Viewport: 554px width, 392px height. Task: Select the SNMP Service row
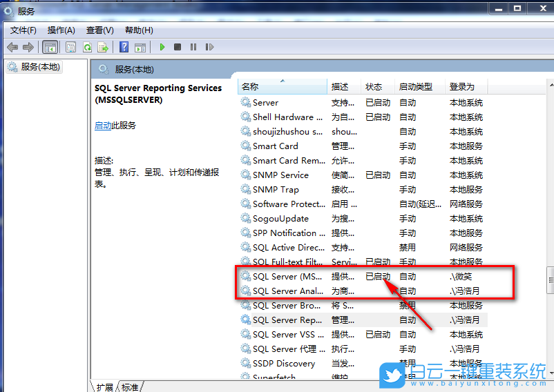pyautogui.click(x=363, y=175)
